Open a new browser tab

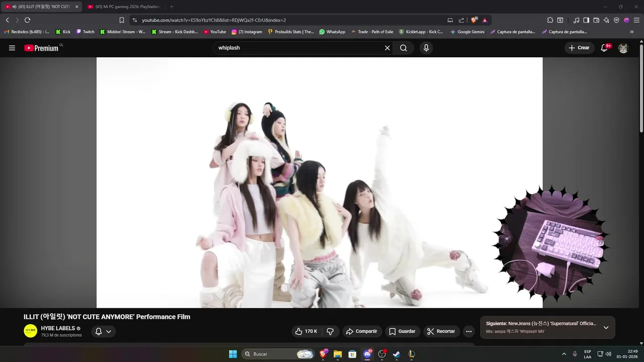click(x=172, y=7)
